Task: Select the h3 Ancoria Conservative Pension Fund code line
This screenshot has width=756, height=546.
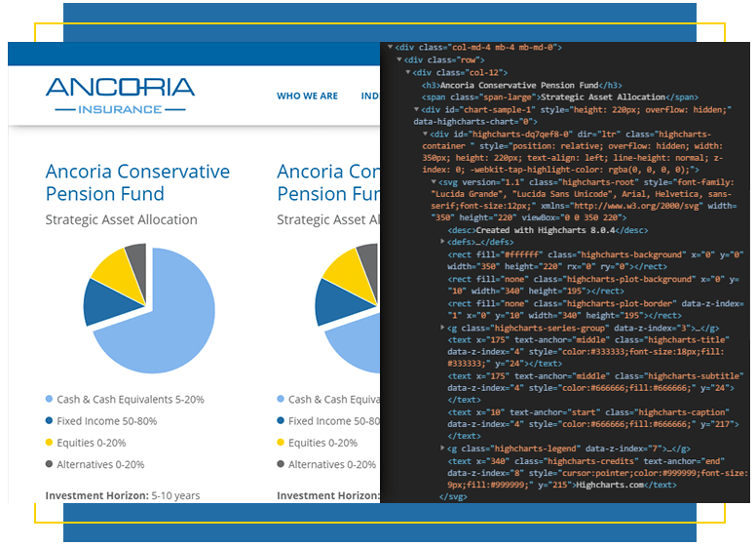Action: tap(521, 85)
